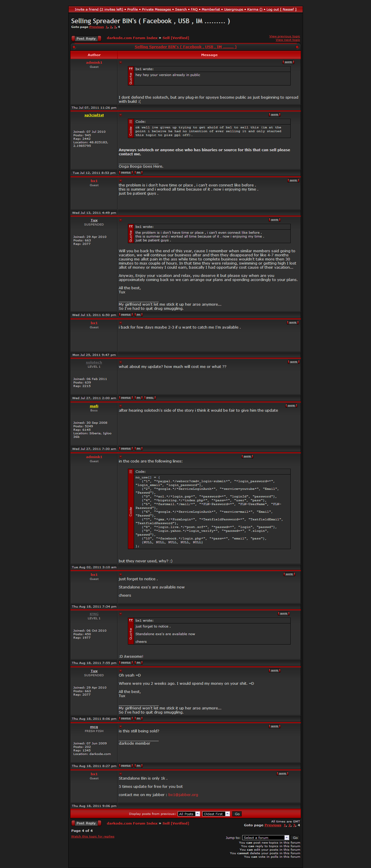Screen dimensions: 371x868
Task: Click PM icon under Tux's first post
Action: click(x=138, y=315)
